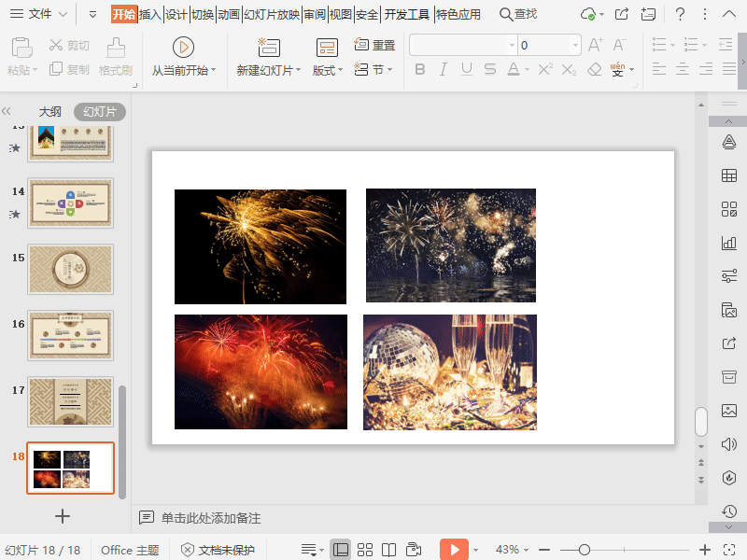Click the 文档未保护 status button
This screenshot has width=747, height=560.
(x=218, y=550)
